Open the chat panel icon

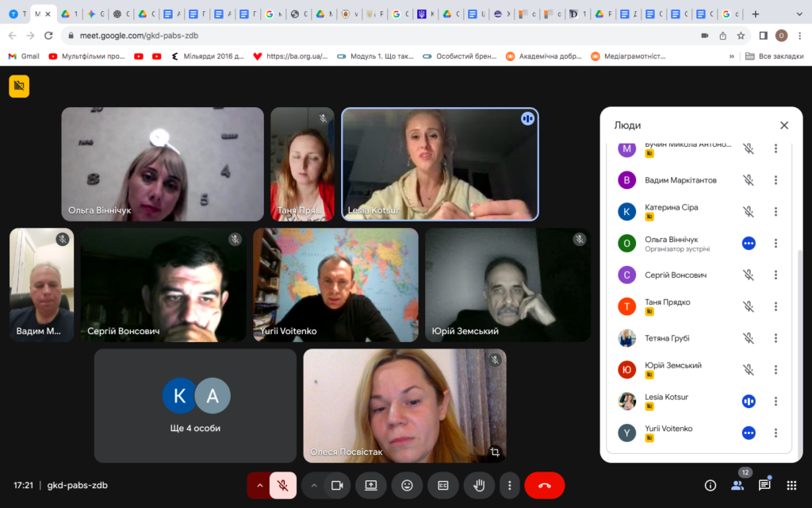pos(764,486)
